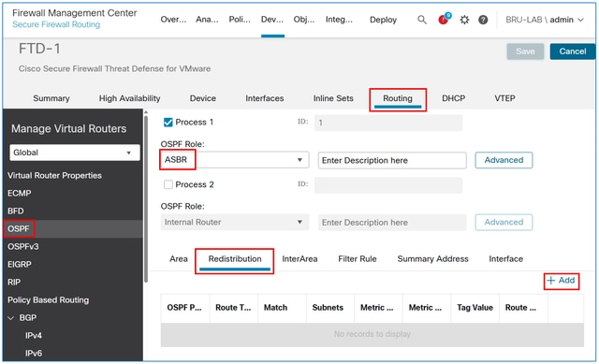Switch to the DHCP tab

tap(453, 98)
